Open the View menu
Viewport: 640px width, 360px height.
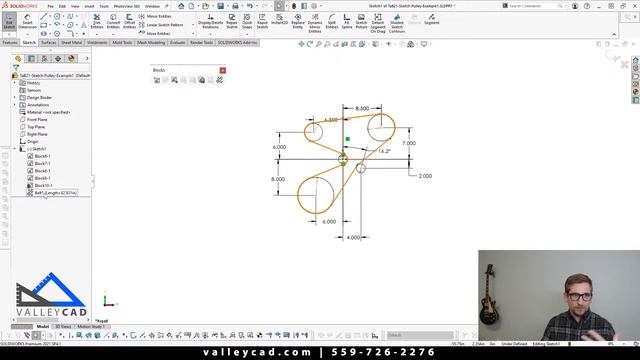pos(75,6)
